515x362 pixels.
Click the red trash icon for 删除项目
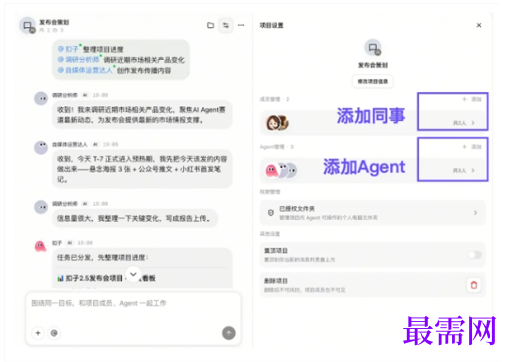(474, 285)
